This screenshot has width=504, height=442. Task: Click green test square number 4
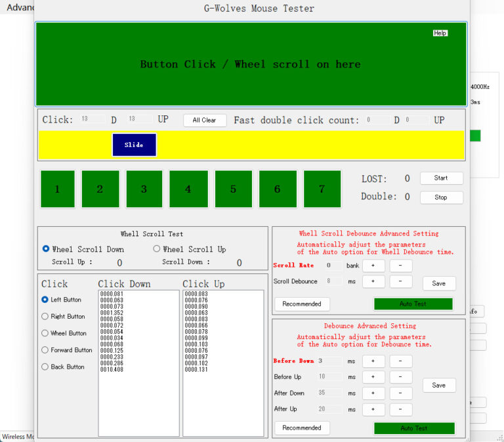click(x=188, y=189)
